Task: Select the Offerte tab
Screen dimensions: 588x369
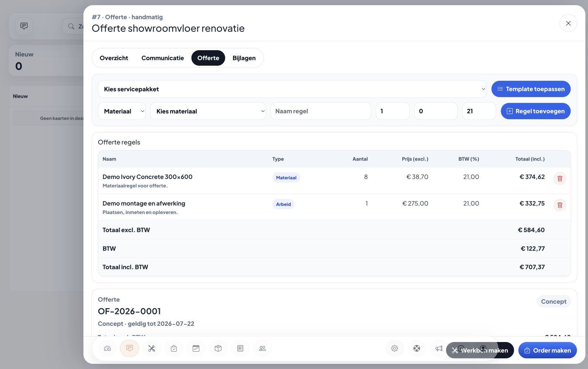Action: point(208,58)
